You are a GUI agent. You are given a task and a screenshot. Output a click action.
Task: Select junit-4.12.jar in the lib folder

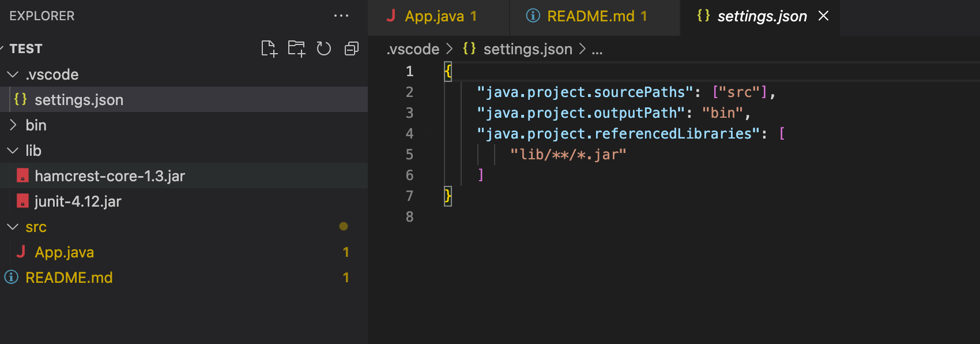(184, 201)
